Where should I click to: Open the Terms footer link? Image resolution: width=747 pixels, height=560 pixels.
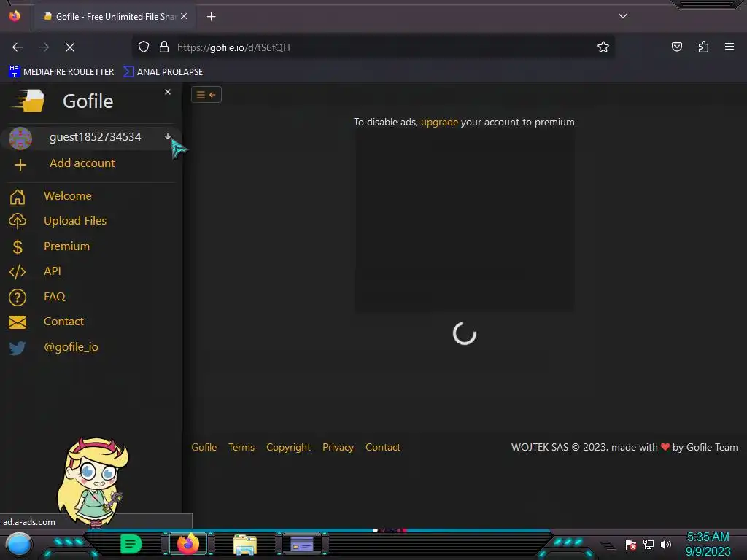click(241, 447)
